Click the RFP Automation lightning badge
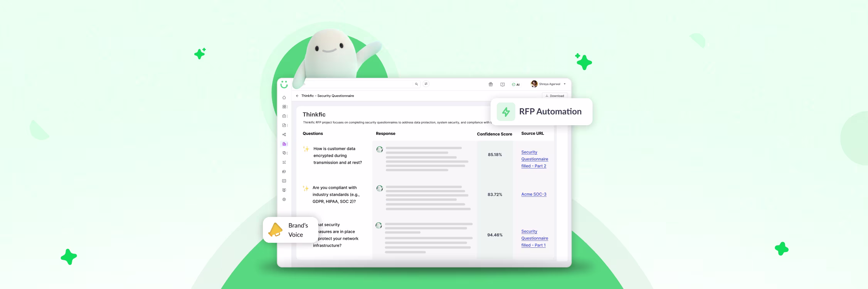 [x=542, y=112]
